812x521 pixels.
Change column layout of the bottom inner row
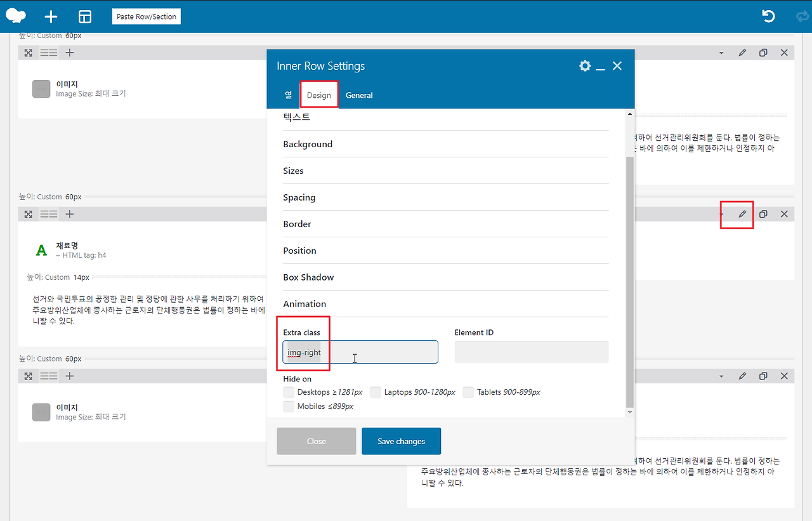[x=49, y=376]
